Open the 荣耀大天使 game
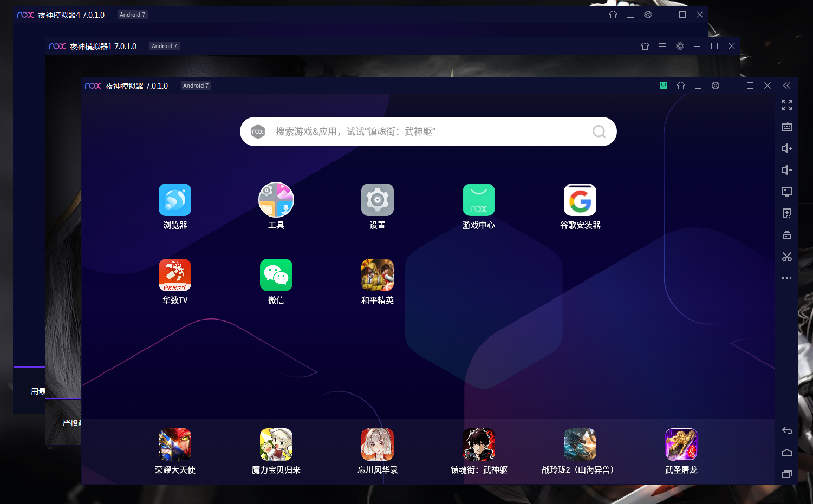Screen dimensions: 813x504 coord(175,444)
